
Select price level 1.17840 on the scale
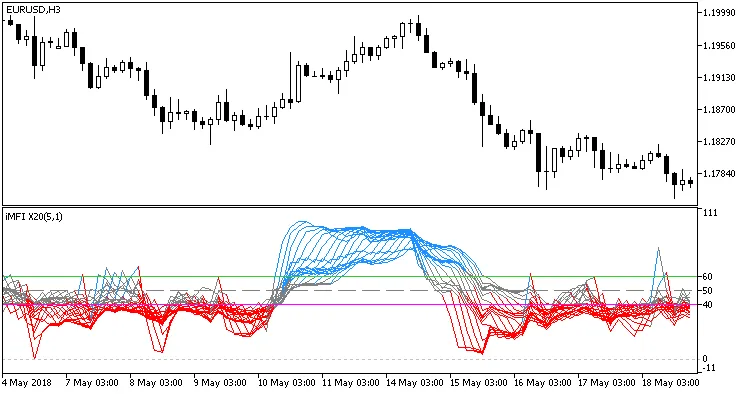[719, 174]
